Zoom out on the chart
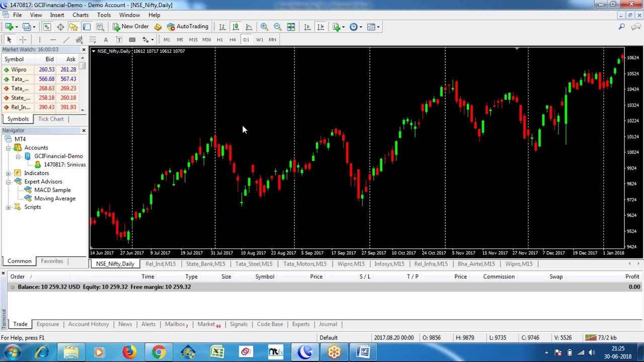 [277, 27]
